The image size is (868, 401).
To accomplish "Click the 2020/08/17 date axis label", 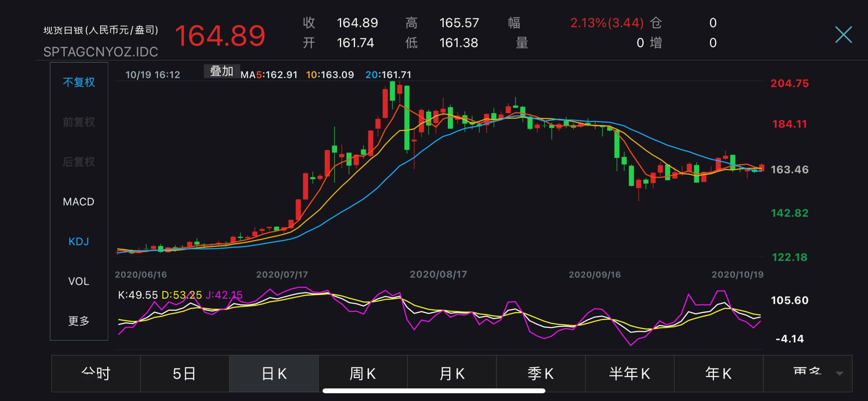I will click(x=439, y=274).
